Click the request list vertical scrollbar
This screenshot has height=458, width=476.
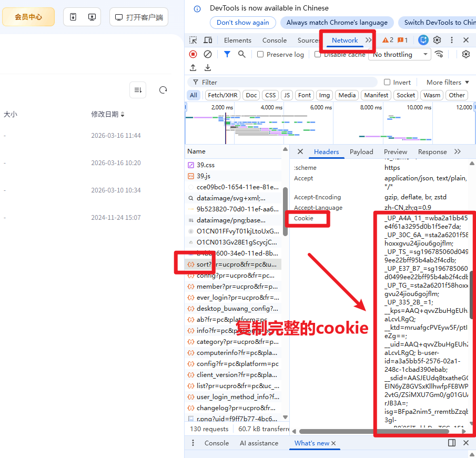[285, 211]
